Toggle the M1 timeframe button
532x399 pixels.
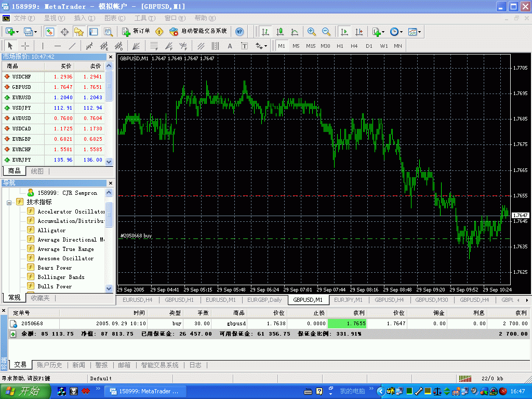282,46
